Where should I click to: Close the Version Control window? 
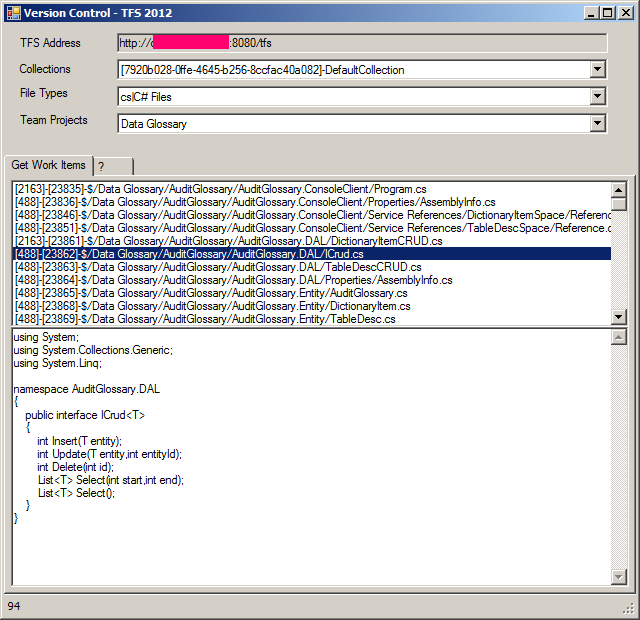625,13
